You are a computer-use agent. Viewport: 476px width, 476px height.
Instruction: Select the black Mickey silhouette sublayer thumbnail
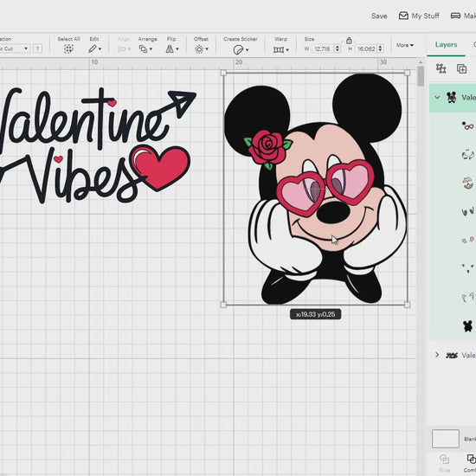point(468,326)
